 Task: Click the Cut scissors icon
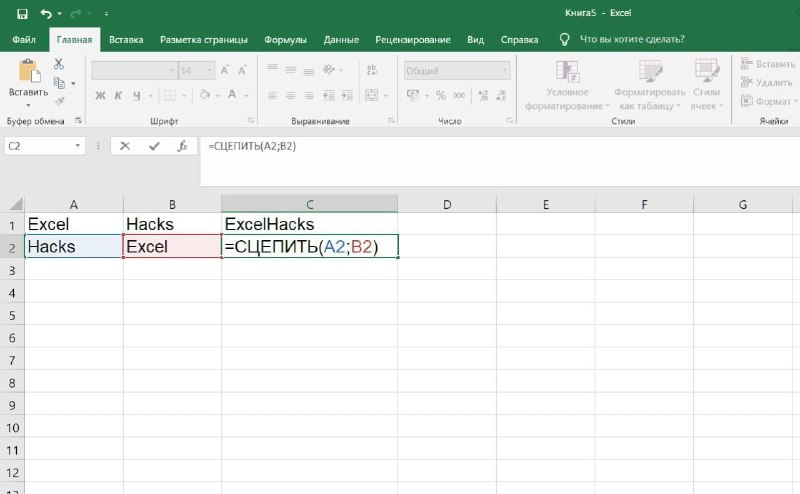pos(59,64)
